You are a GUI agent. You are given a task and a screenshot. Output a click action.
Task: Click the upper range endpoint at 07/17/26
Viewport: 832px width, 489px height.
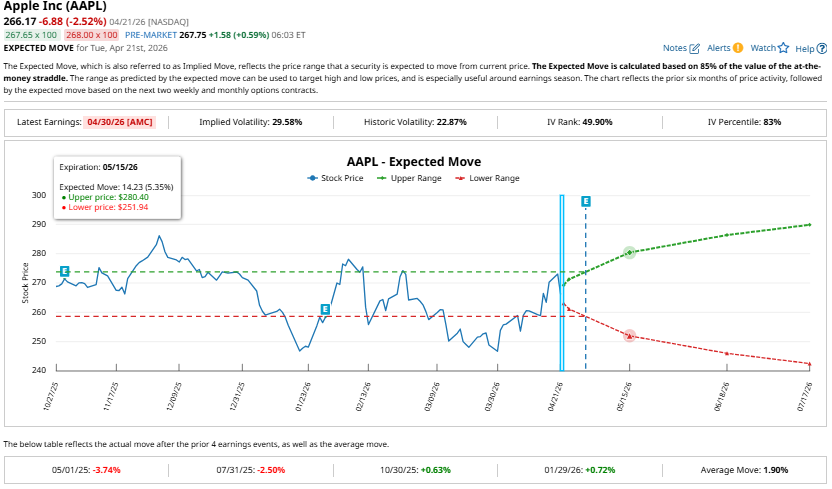[809, 225]
